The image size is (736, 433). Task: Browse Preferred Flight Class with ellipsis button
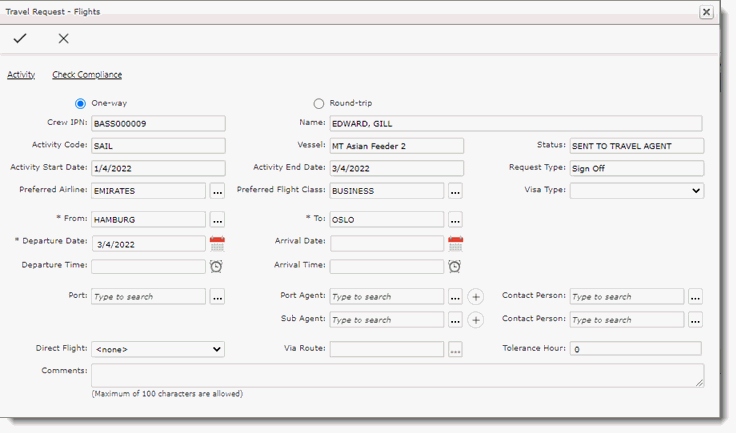click(455, 191)
